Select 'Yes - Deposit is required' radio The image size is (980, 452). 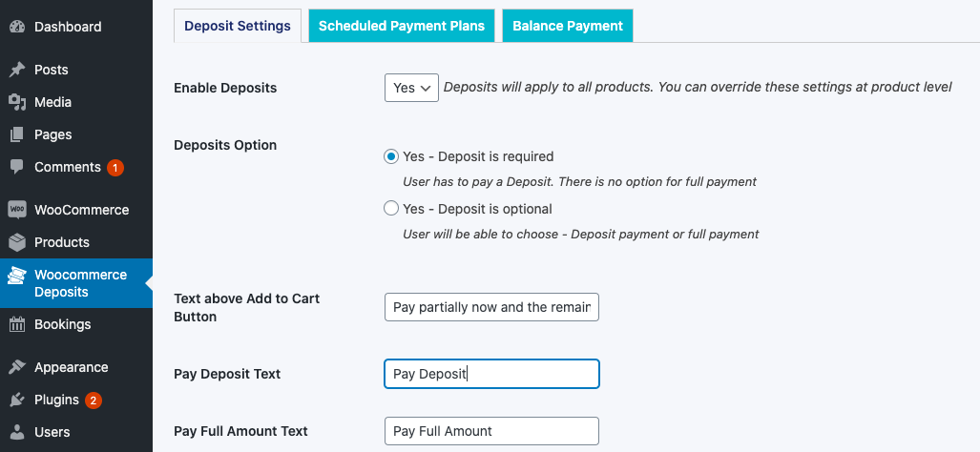[391, 156]
